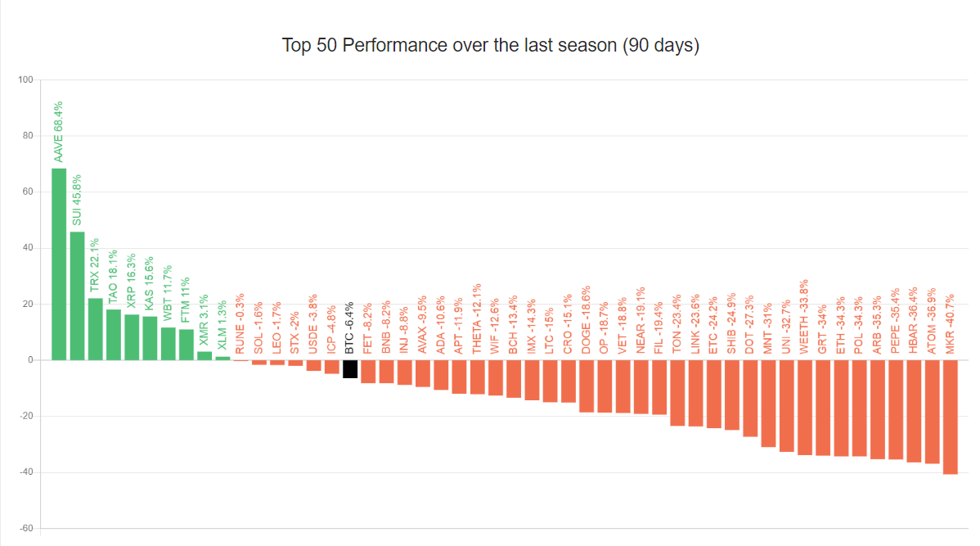Screen dimensions: 980x546
Task: Select the DOT -27.3% bar
Action: click(750, 398)
